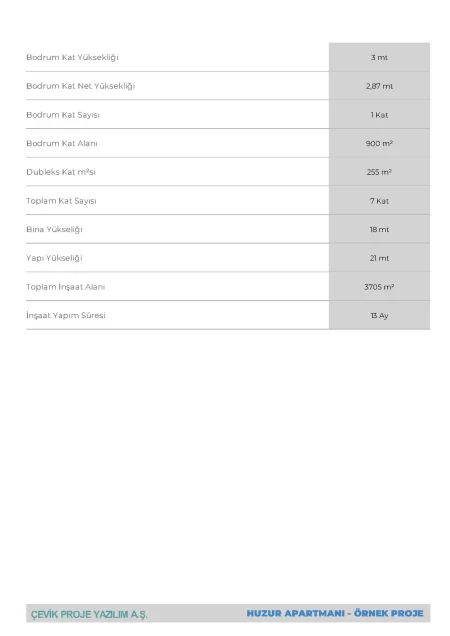Click the Yapı Yükseliği label
Screen dimensions: 450x636
pos(54,258)
